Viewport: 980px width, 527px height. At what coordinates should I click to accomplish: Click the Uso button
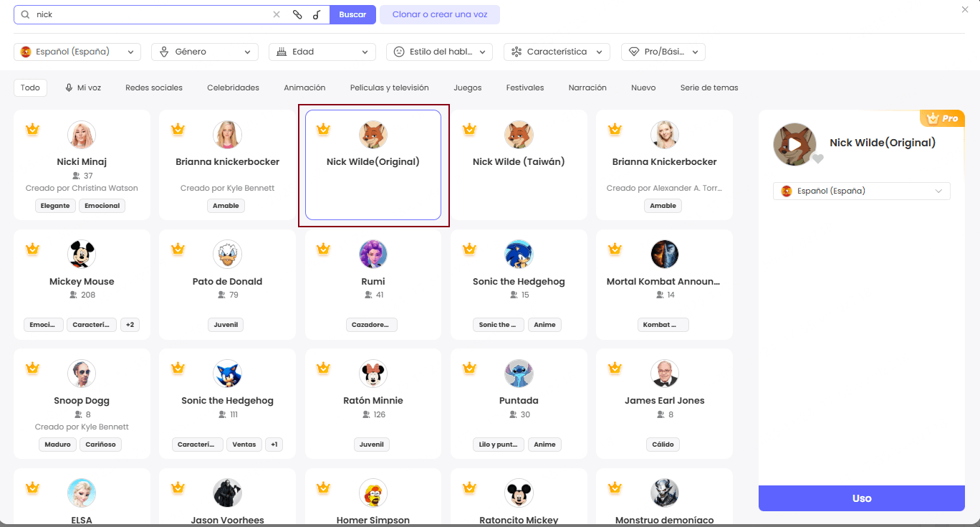861,498
